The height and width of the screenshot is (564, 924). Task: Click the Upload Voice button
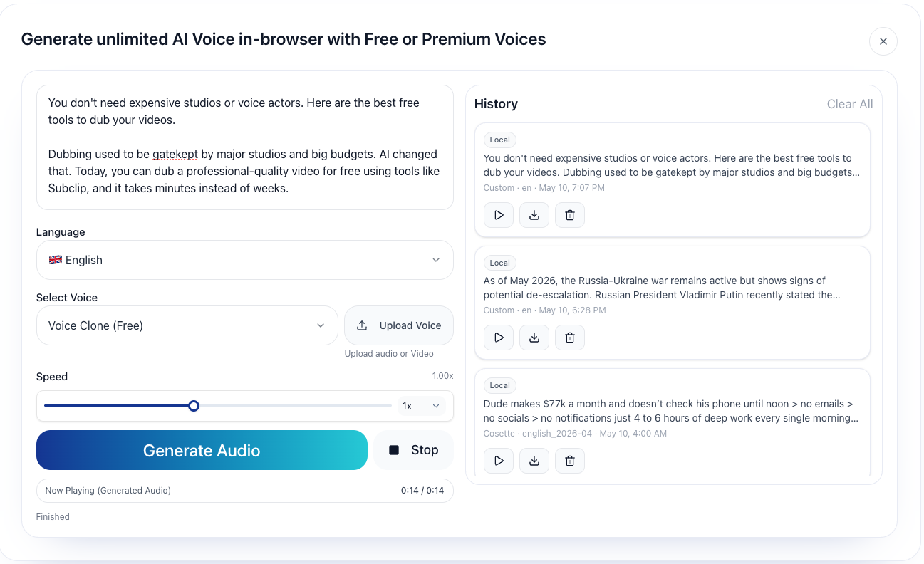pyautogui.click(x=399, y=325)
